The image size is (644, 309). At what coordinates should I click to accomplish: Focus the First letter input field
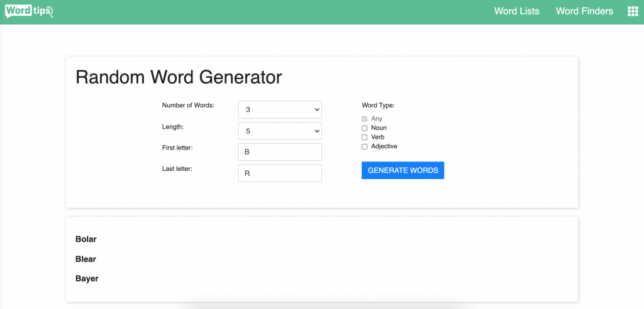point(280,152)
